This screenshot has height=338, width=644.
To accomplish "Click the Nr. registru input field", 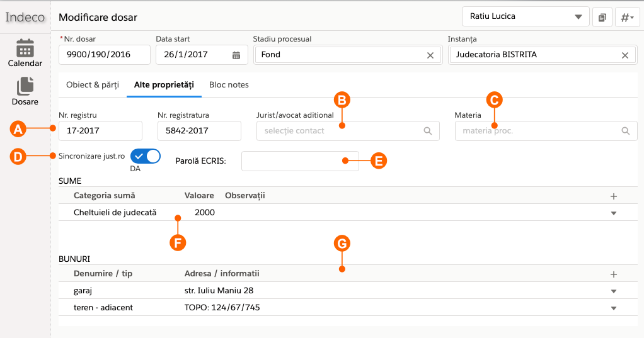I will coord(100,131).
